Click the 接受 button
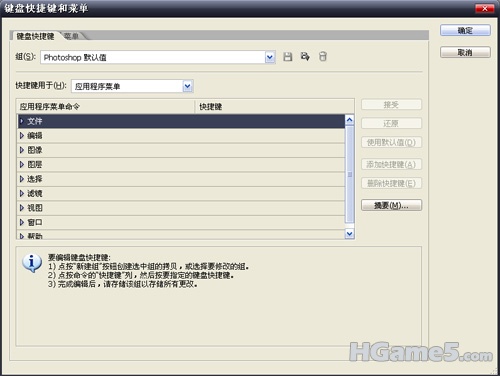Image resolution: width=500 pixels, height=376 pixels. click(x=391, y=105)
